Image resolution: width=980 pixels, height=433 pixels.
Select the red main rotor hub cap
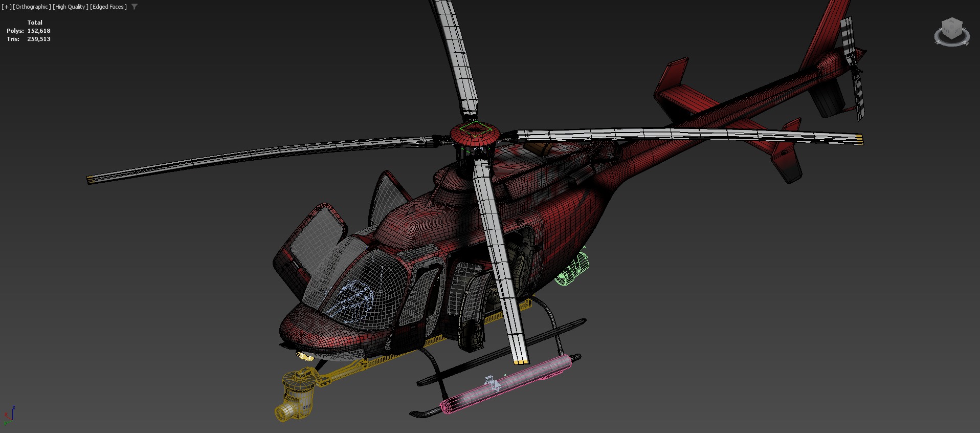475,133
